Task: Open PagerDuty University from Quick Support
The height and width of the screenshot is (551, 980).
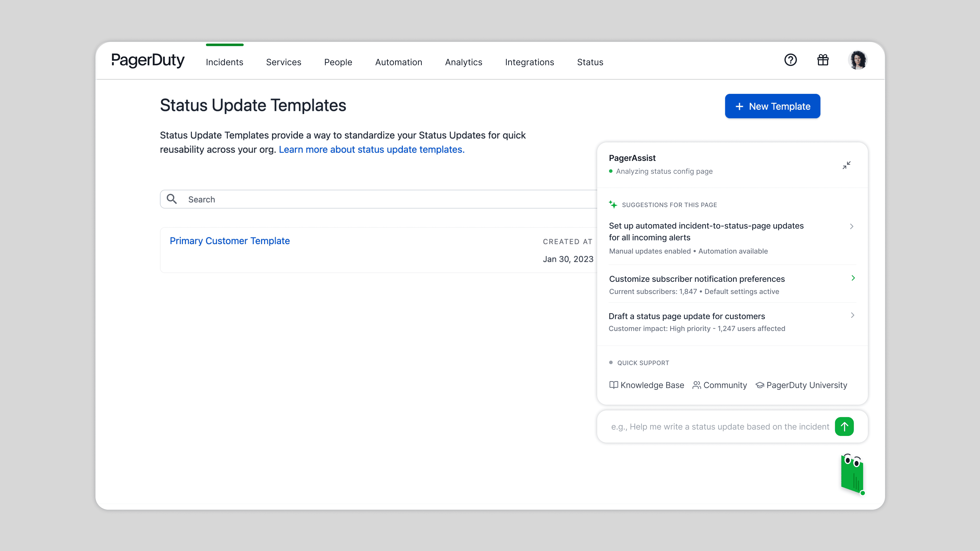Action: [x=806, y=385]
